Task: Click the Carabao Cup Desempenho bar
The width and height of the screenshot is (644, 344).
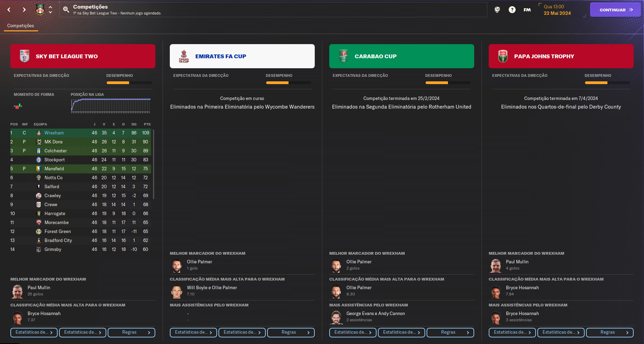Action: 448,83
